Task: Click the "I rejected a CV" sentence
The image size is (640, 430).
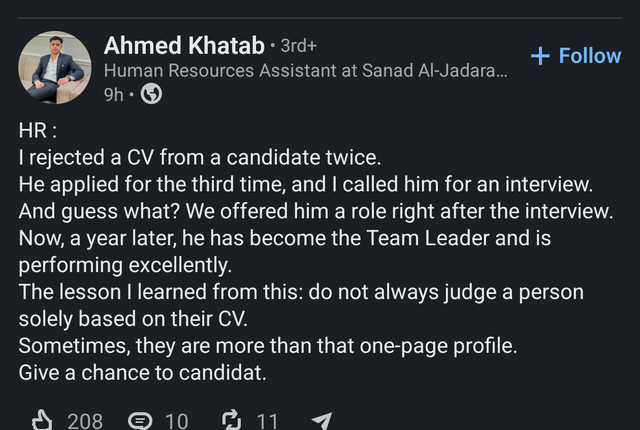Action: [x=200, y=158]
